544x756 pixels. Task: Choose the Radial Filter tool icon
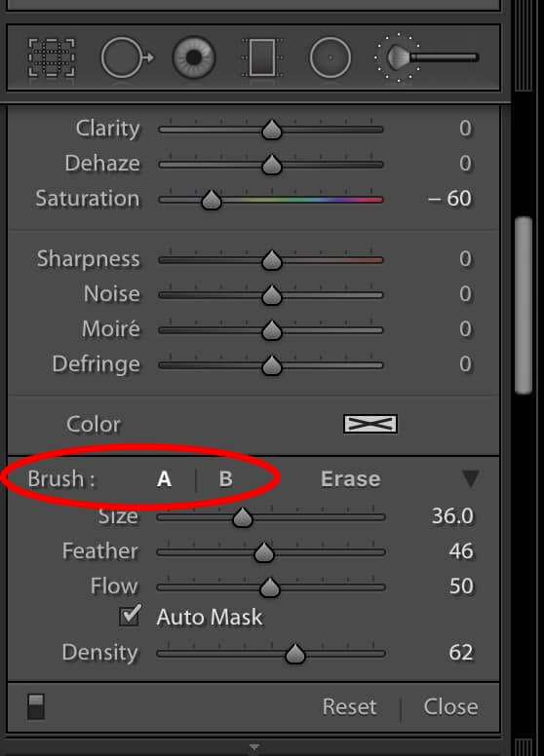[330, 57]
